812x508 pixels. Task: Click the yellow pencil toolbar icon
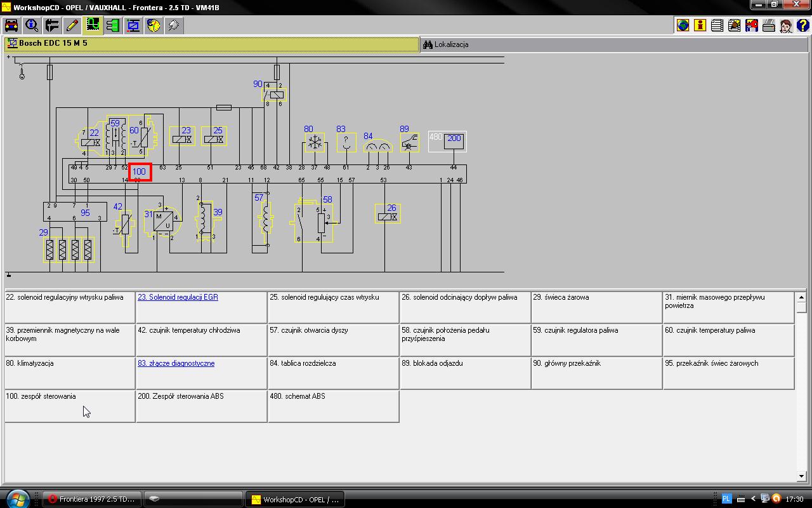[72, 25]
